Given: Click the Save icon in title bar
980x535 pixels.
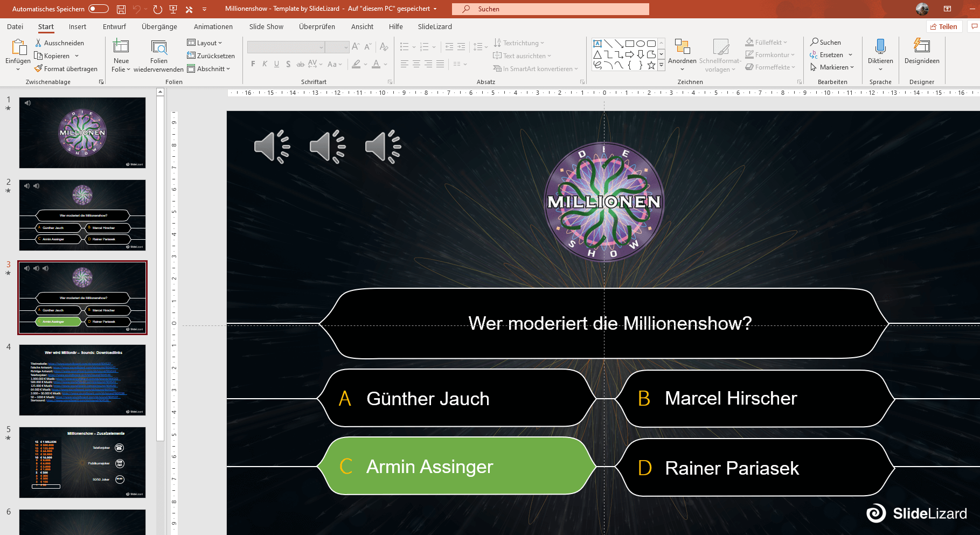Looking at the screenshot, I should (x=121, y=9).
